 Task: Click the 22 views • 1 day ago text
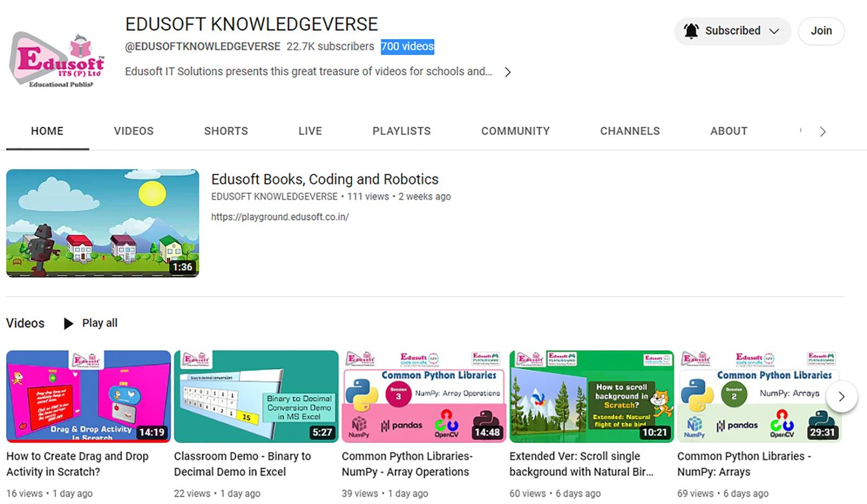(x=217, y=494)
